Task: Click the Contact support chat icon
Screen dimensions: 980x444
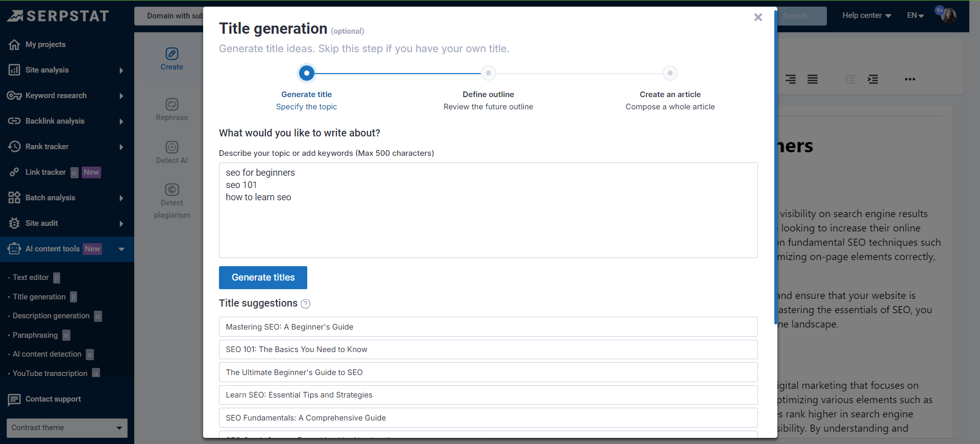Action: click(x=14, y=400)
